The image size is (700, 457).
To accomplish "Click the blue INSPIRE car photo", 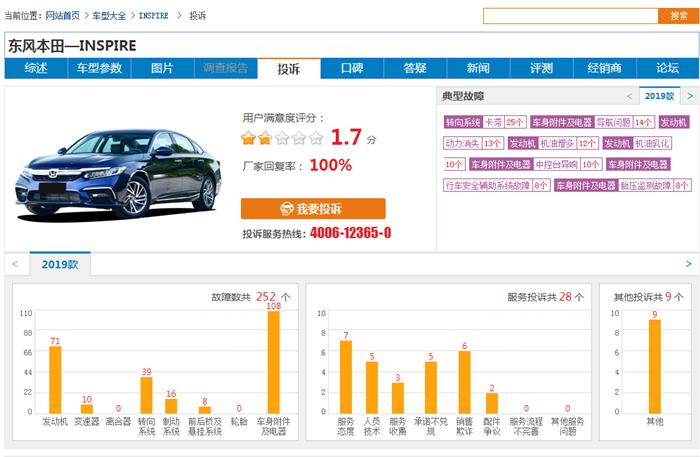I will (118, 174).
